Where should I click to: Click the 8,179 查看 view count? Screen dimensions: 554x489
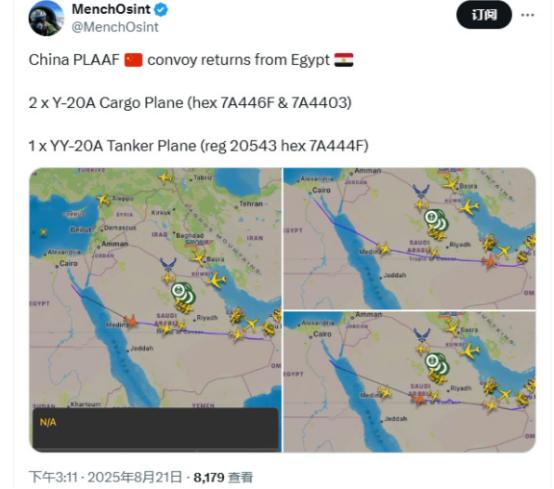(223, 477)
